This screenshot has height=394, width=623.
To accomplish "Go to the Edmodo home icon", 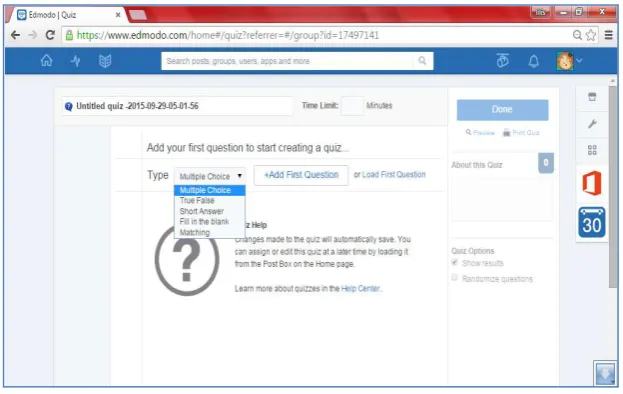I will click(46, 61).
